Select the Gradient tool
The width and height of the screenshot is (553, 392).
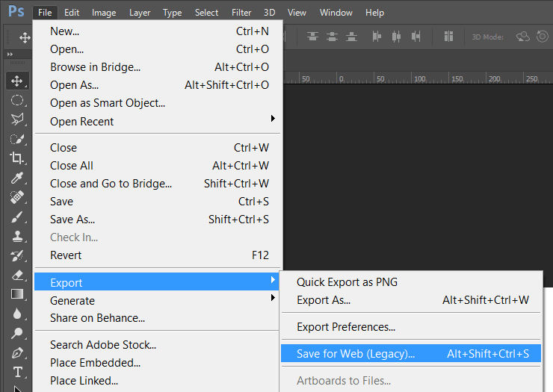(x=17, y=294)
